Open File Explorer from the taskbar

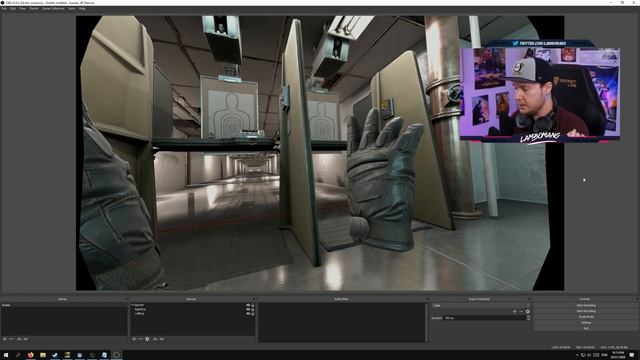[42, 355]
